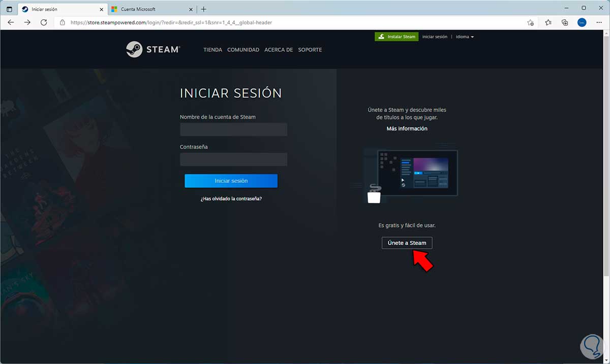The height and width of the screenshot is (364, 610).
Task: Expand the idioma language dropdown
Action: [x=465, y=37]
